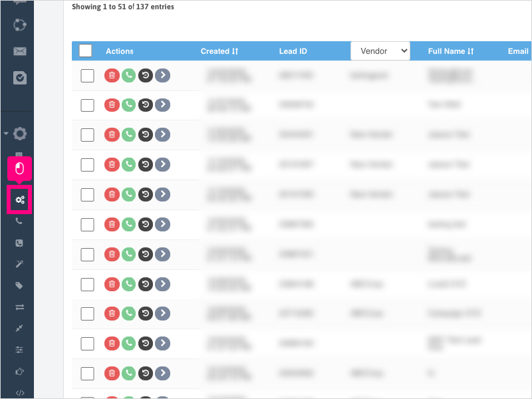Open the Vendor dropdown in table header

coord(380,51)
